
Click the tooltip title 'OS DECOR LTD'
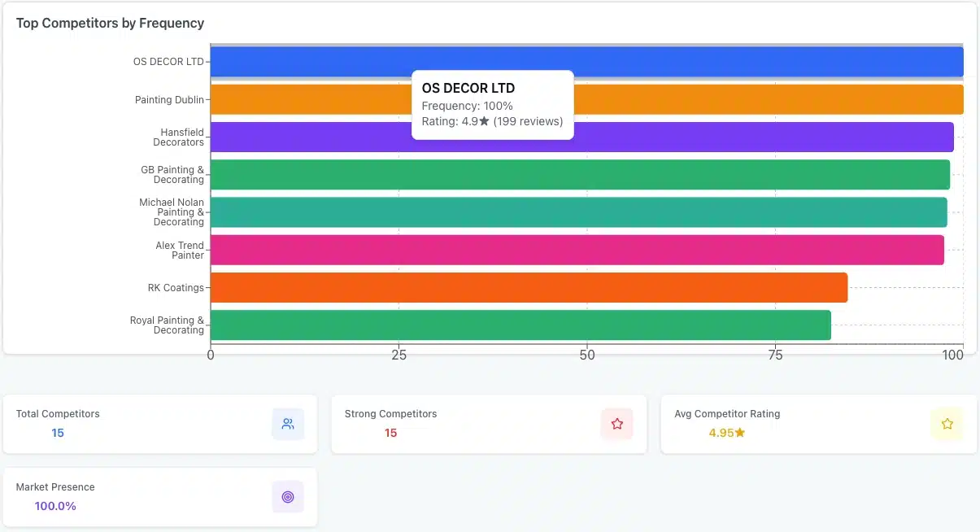[468, 88]
